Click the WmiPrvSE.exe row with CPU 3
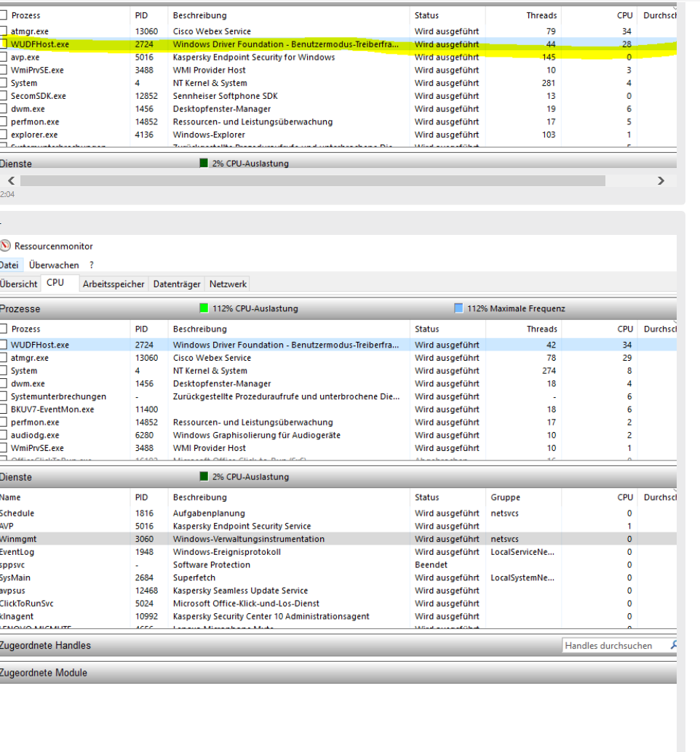Viewport: 700px width, 752px height. pos(338,70)
